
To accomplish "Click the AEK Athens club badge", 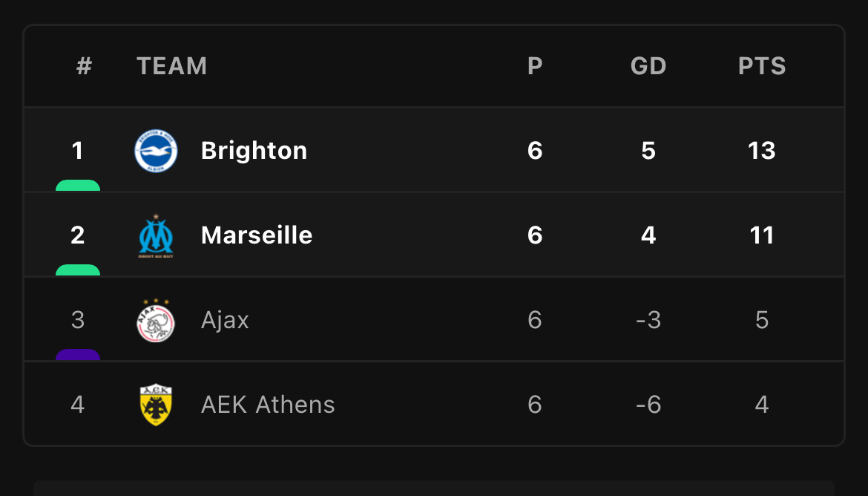I will (x=156, y=405).
